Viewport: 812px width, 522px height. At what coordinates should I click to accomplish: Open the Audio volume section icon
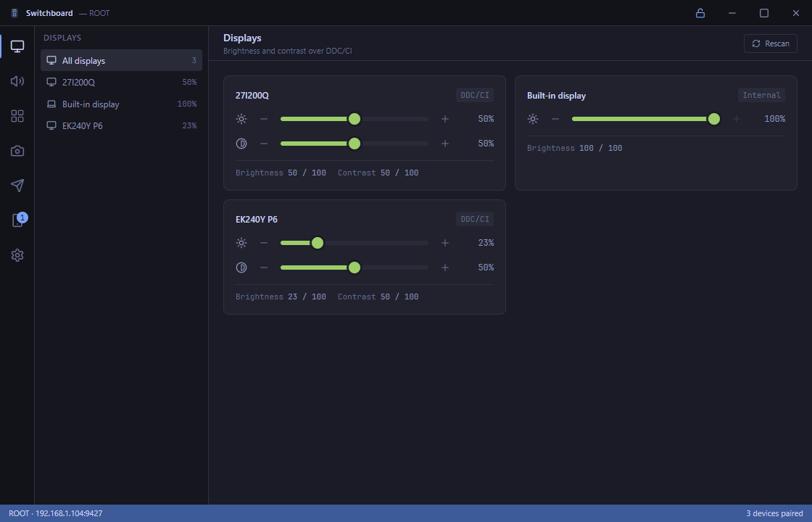tap(17, 81)
